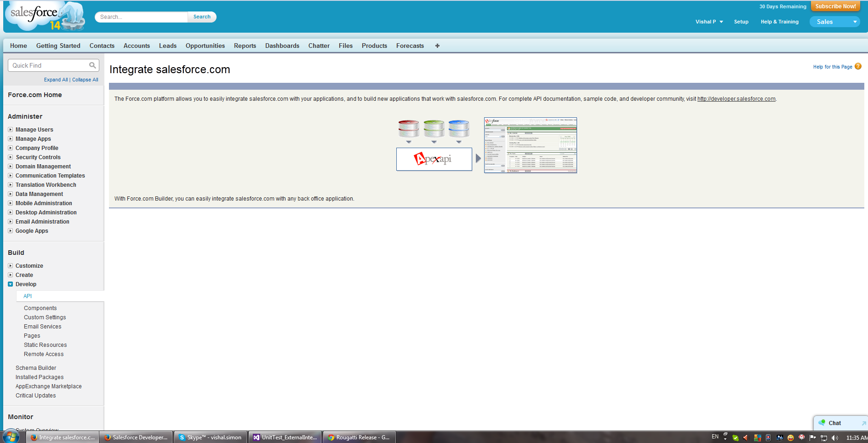
Task: Click the Apex API logo image
Action: coord(434,159)
